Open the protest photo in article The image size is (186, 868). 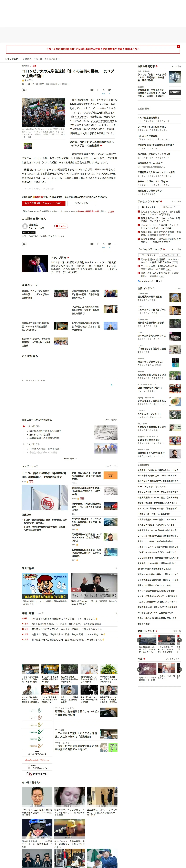pyautogui.click(x=44, y=113)
